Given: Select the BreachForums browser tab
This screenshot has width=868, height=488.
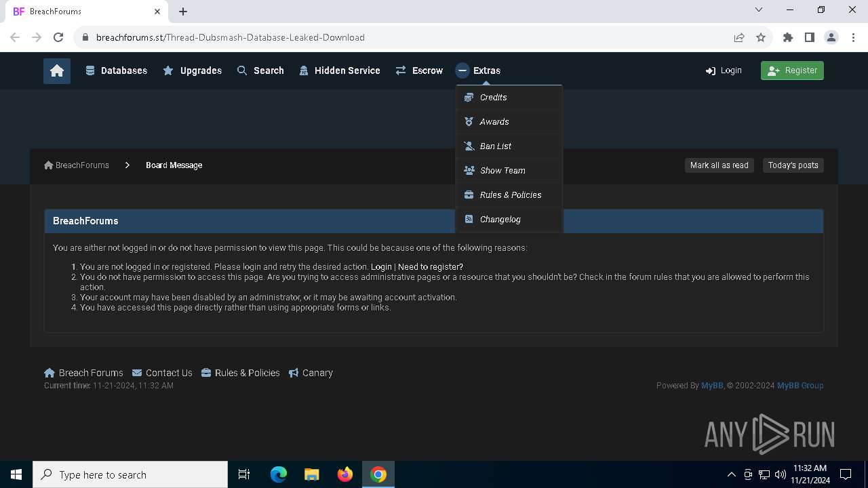Looking at the screenshot, I should pyautogui.click(x=87, y=12).
